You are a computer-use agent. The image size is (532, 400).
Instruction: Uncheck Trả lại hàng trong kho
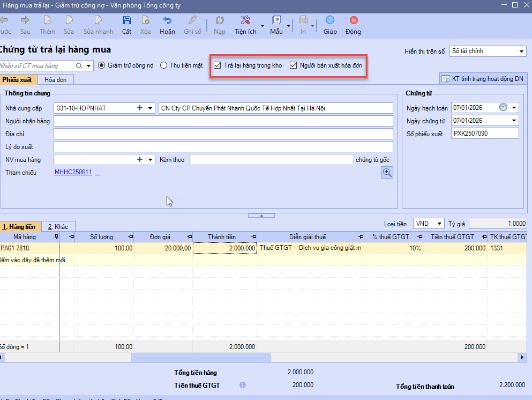[x=217, y=65]
